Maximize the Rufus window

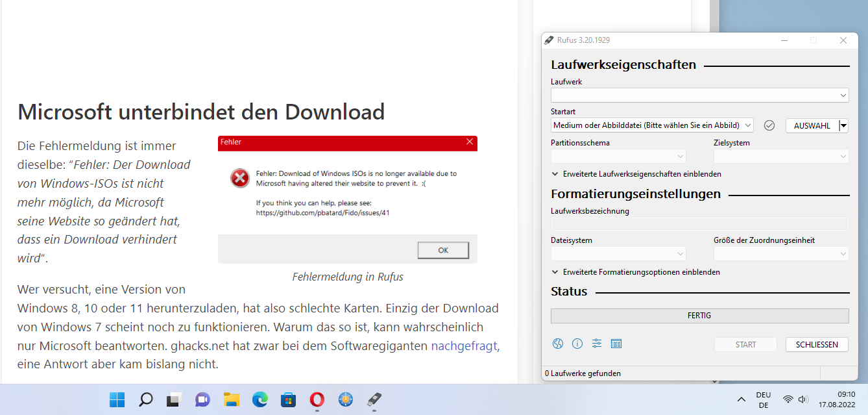pyautogui.click(x=814, y=40)
